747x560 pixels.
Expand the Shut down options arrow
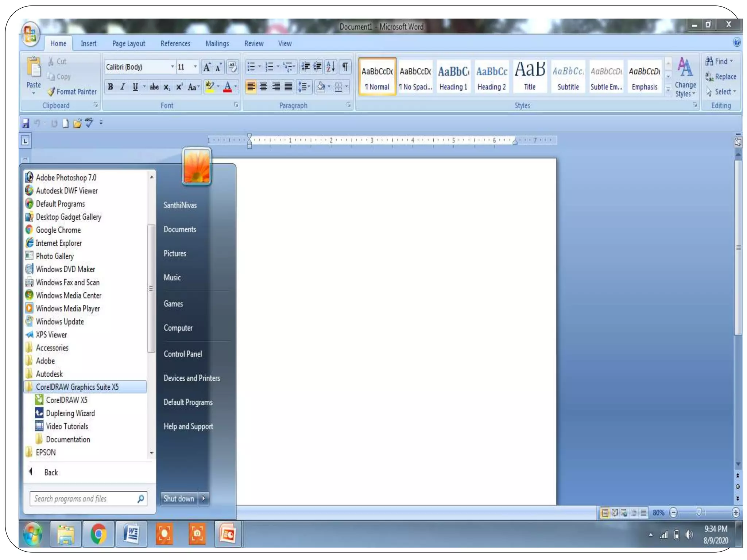click(204, 498)
